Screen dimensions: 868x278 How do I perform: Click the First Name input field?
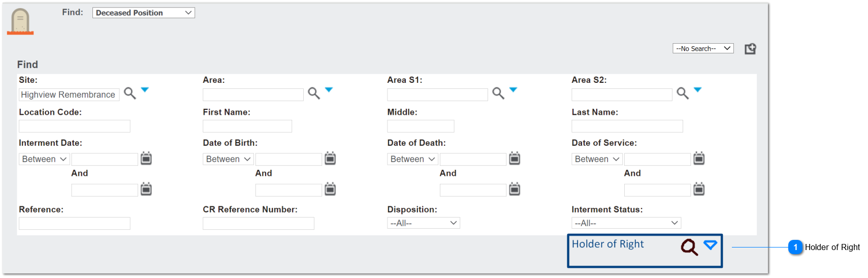pos(247,126)
